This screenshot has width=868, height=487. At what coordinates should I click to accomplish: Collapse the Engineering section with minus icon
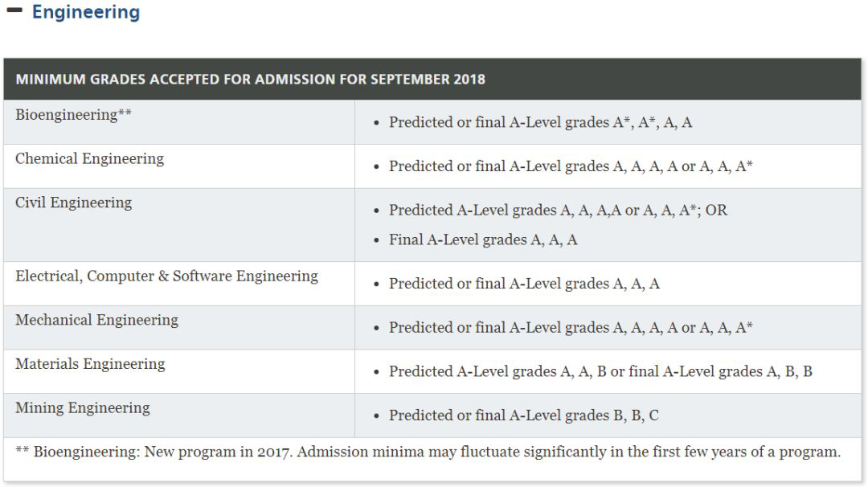[14, 11]
